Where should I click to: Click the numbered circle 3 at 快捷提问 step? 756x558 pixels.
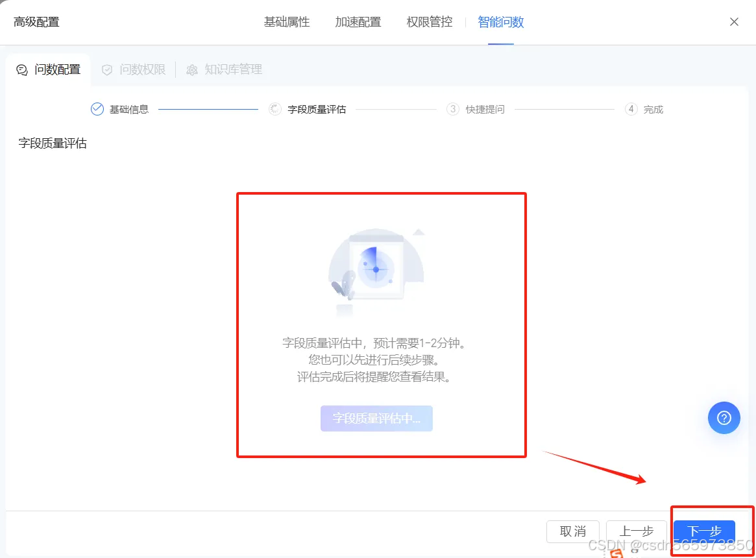pos(452,109)
